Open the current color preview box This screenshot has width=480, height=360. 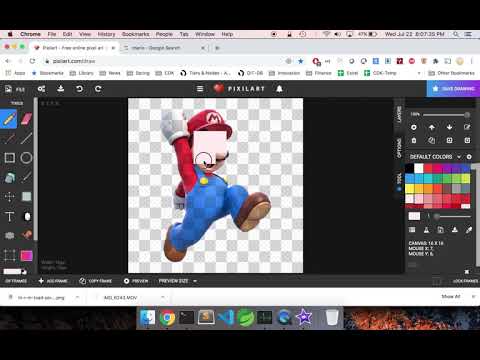(x=414, y=216)
